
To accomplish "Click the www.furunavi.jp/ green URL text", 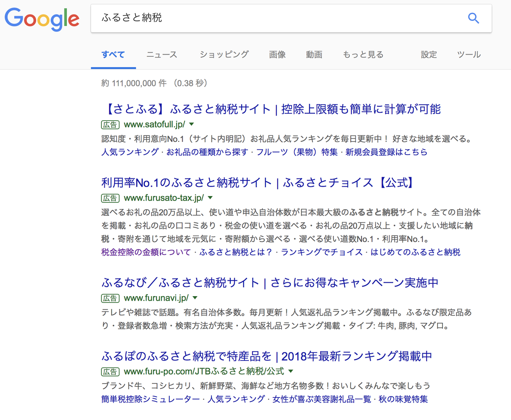I will 156,298.
